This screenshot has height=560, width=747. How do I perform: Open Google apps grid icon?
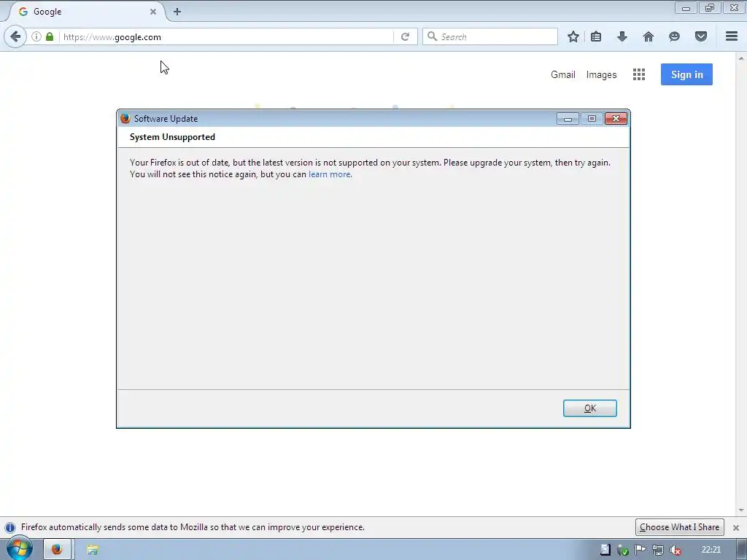639,74
